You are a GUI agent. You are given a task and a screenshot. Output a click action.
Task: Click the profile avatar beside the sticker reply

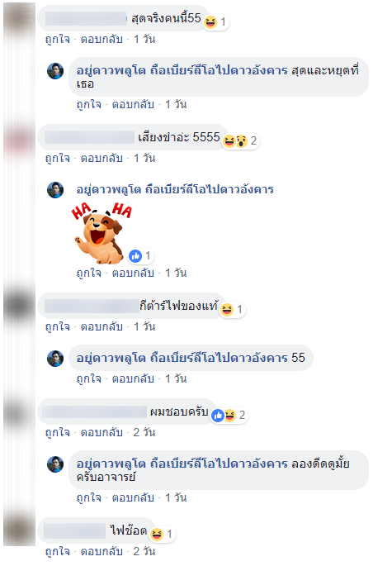(55, 190)
